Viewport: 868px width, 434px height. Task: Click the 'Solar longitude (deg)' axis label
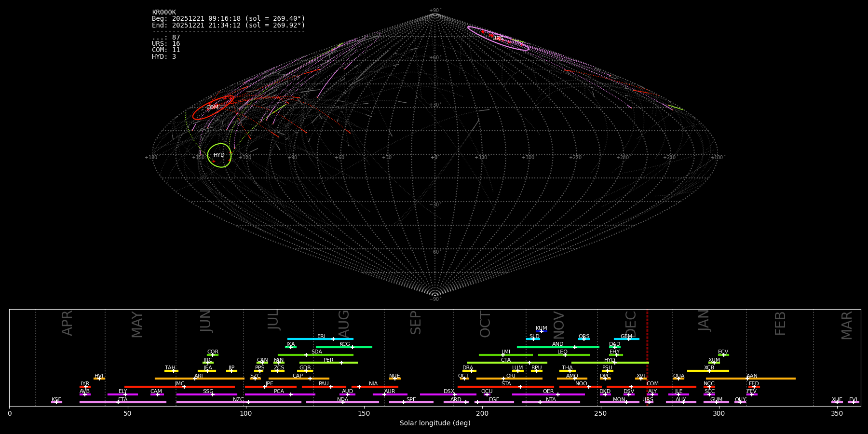tap(435, 423)
